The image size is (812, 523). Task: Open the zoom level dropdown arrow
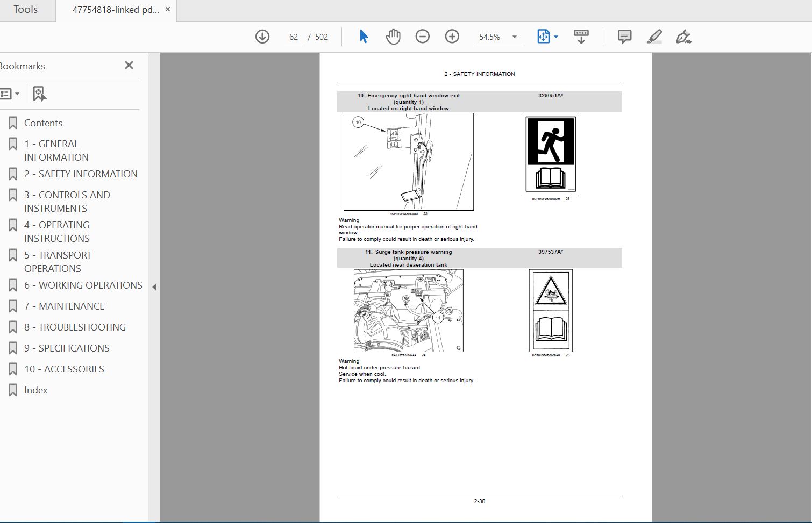[515, 37]
